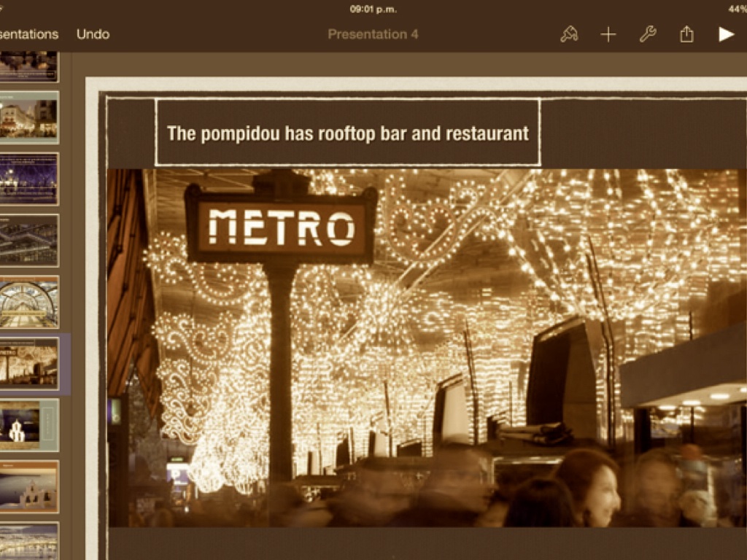This screenshot has width=747, height=560.
Task: Go back to Presentations
Action: pyautogui.click(x=28, y=34)
